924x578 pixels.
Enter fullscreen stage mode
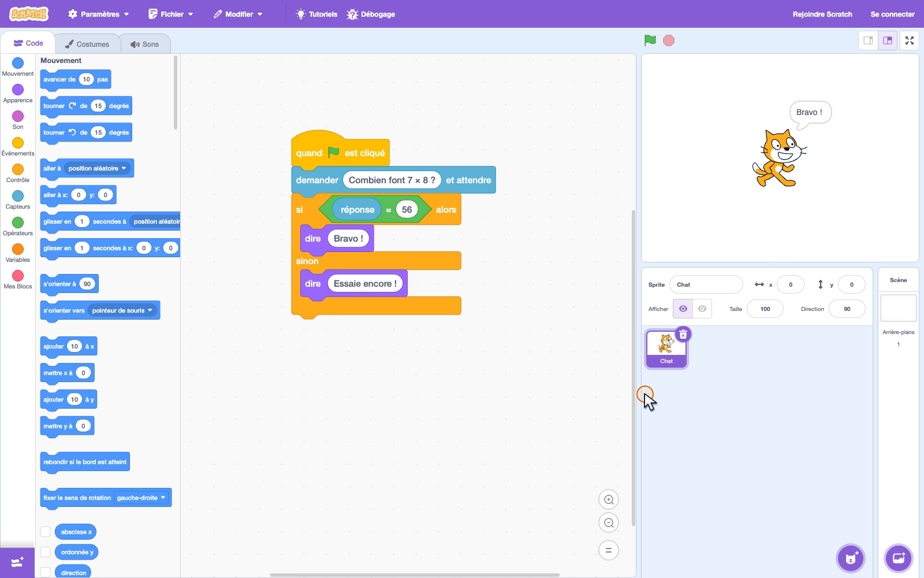910,40
